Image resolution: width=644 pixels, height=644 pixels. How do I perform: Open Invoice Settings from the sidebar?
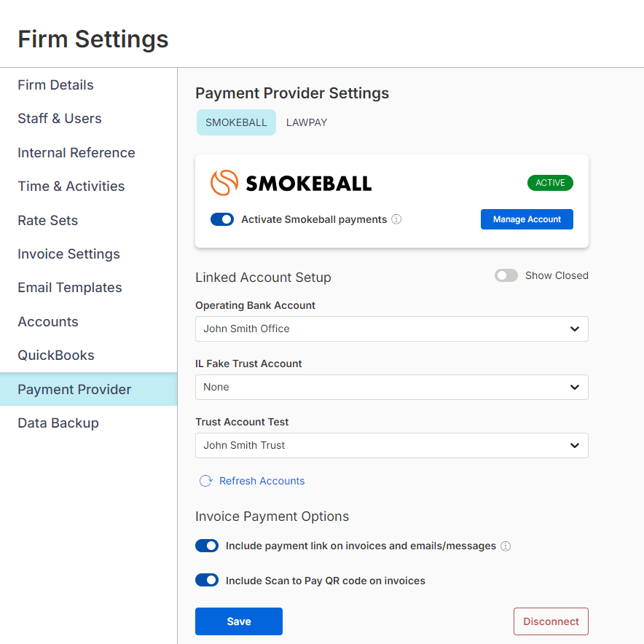coord(68,254)
